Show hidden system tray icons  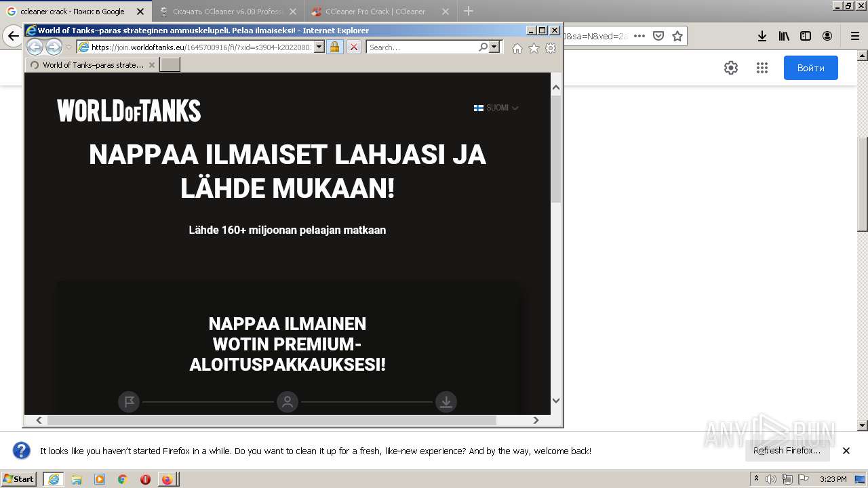coord(757,479)
